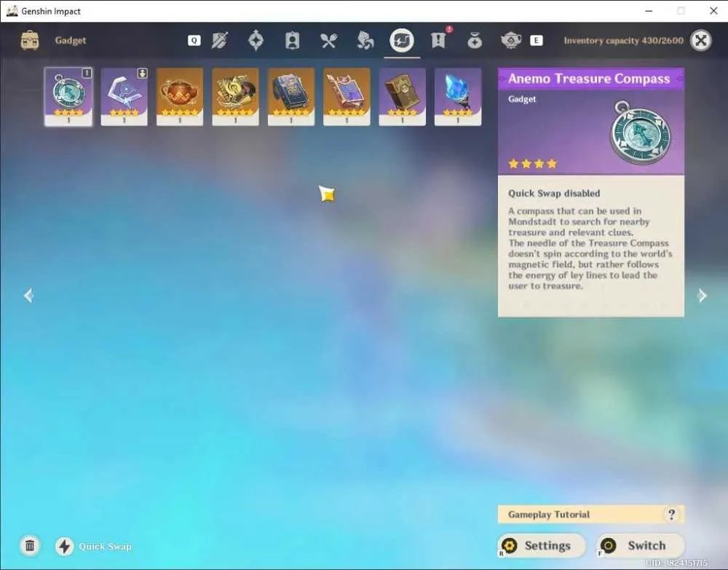728x570 pixels.
Task: Click the Q key hint for previous tab
Action: coord(194,40)
